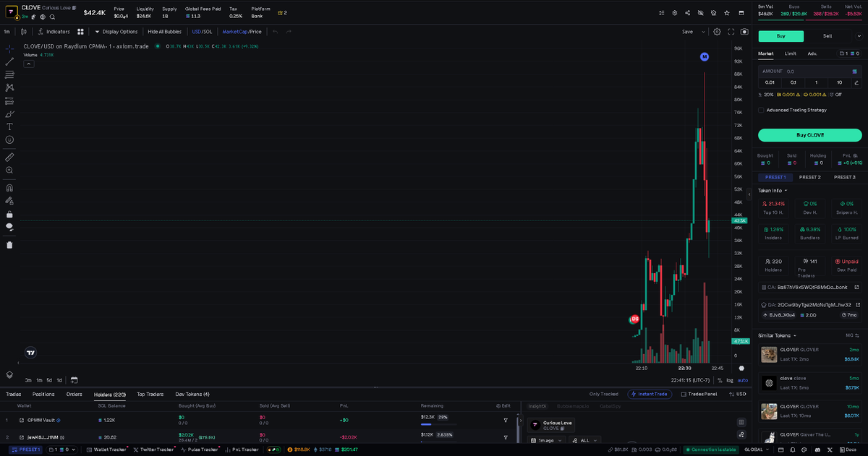868x456 pixels.
Task: Enable Only Tracked filter
Action: [604, 394]
